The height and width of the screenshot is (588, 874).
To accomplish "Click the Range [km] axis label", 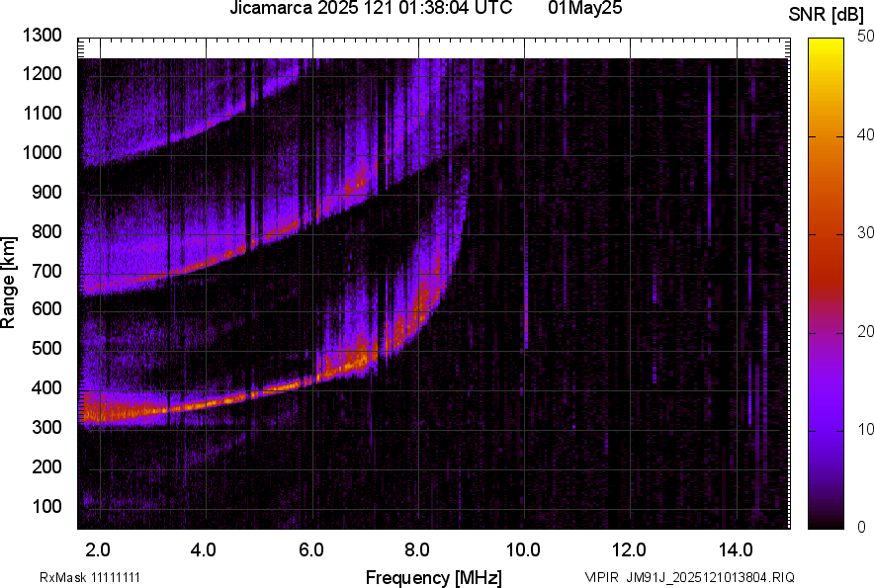I will pos(8,283).
